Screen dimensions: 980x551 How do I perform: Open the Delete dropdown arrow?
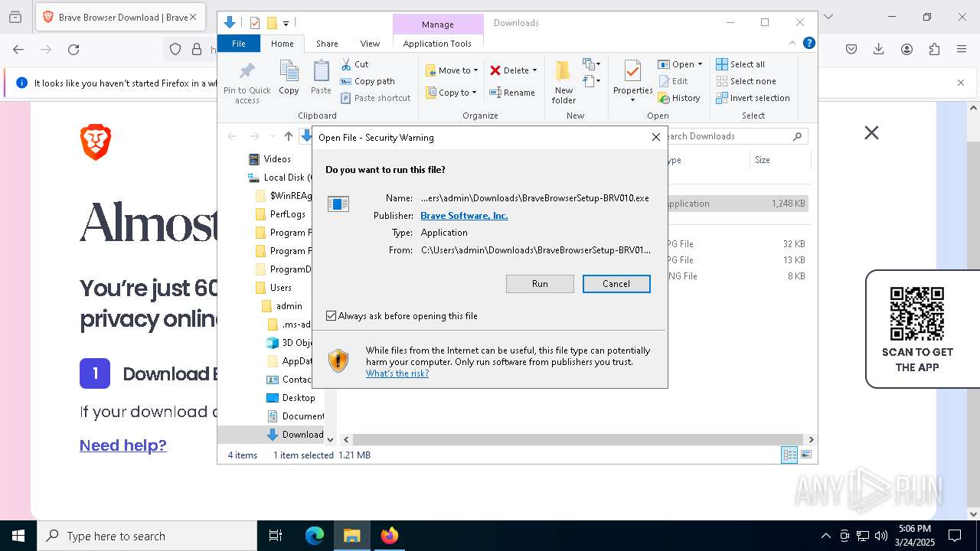(x=534, y=70)
